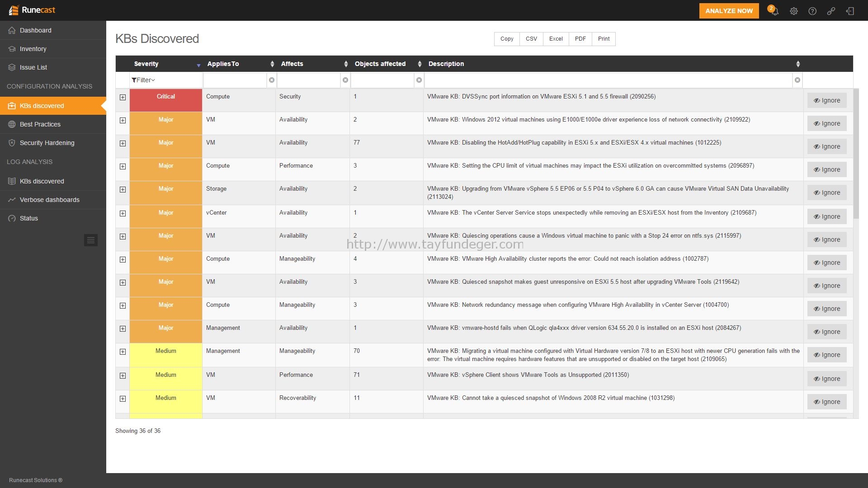The width and height of the screenshot is (868, 488).
Task: Ignore Virtual SAN Data Unavailability KB
Action: tap(827, 192)
